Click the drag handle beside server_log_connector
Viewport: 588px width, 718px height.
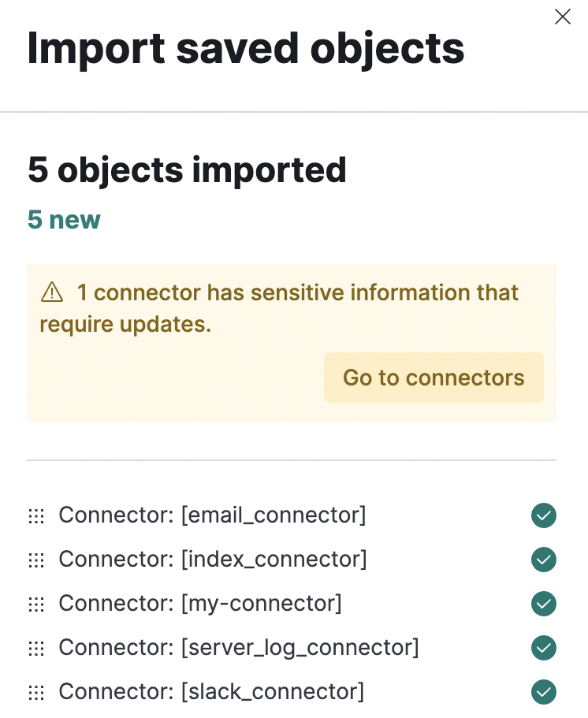36,648
